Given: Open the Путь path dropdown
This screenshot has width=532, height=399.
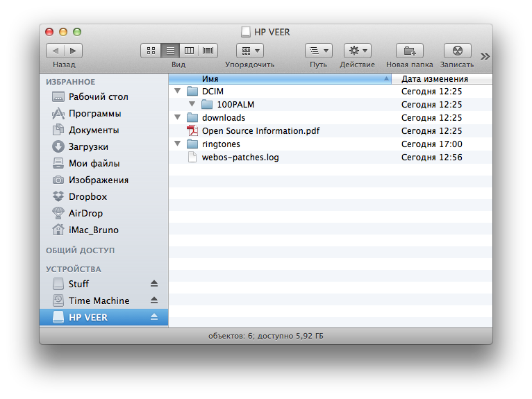Looking at the screenshot, I should pyautogui.click(x=318, y=51).
